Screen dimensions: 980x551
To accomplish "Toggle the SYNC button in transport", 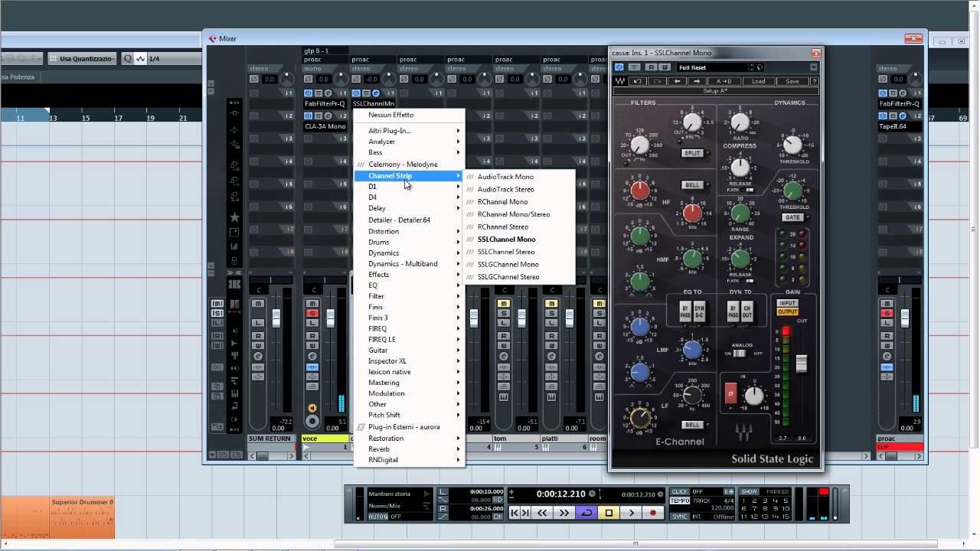I will 679,517.
